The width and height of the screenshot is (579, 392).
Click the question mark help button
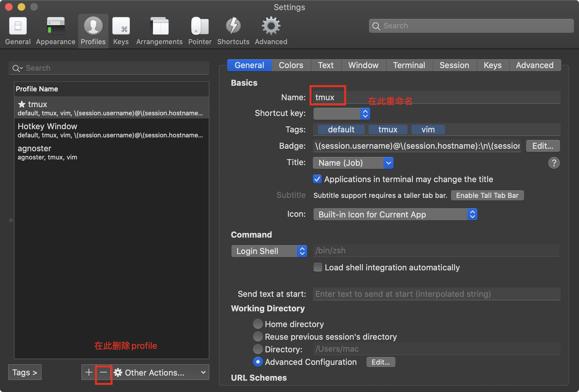pyautogui.click(x=554, y=163)
